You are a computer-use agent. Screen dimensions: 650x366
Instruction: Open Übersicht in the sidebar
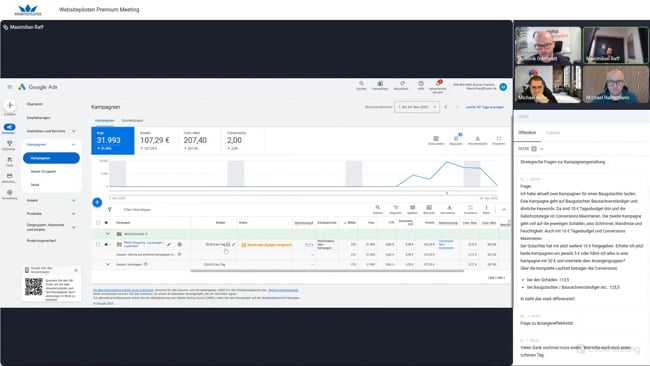tap(35, 104)
